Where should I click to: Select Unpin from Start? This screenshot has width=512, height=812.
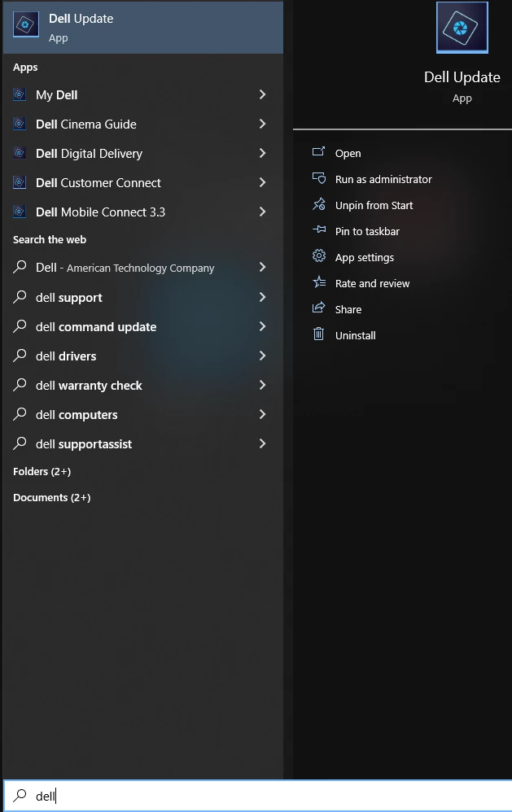click(374, 205)
